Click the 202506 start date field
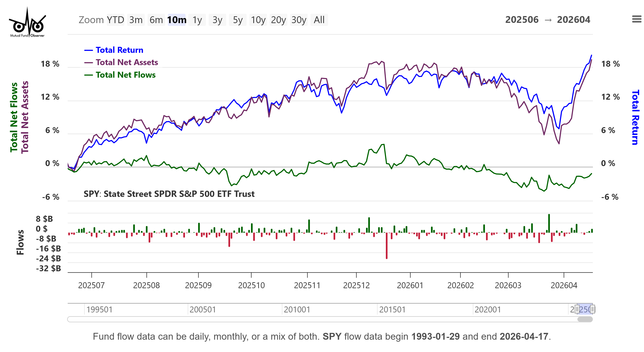The width and height of the screenshot is (644, 352). 522,20
